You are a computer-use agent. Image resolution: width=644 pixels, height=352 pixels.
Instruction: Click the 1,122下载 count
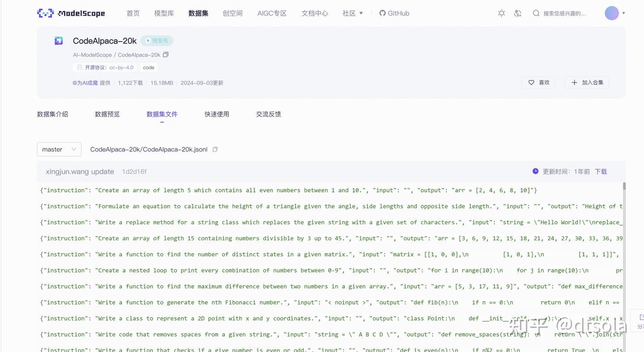[x=131, y=83]
